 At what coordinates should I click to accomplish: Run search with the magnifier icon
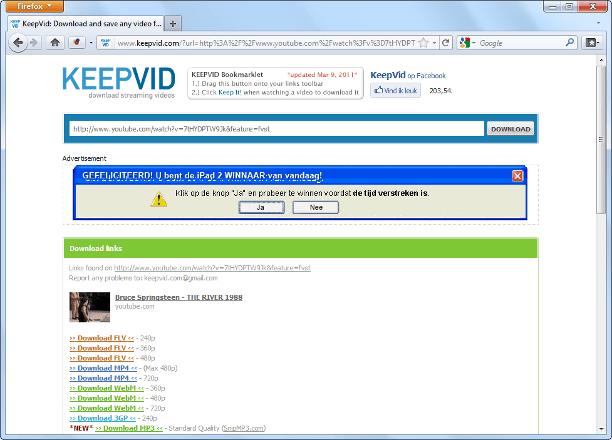[x=570, y=42]
